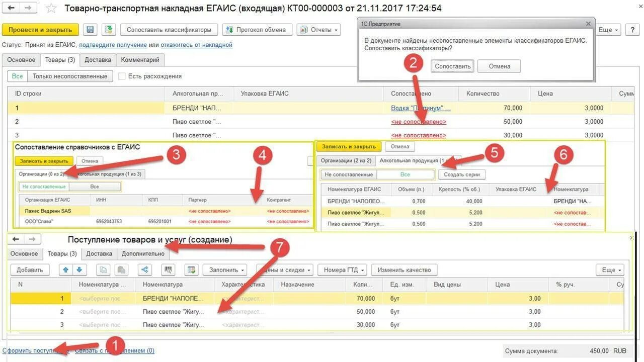Open the Номера ГТД dropdown

tap(342, 270)
